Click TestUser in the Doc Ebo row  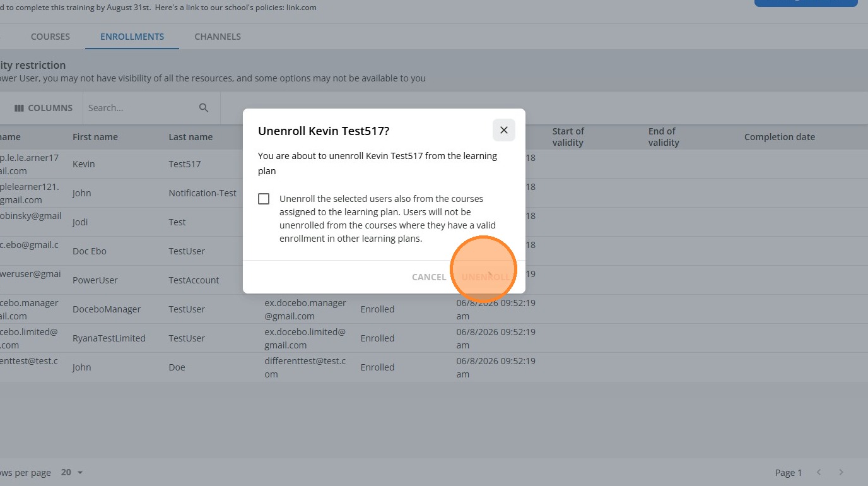click(187, 251)
